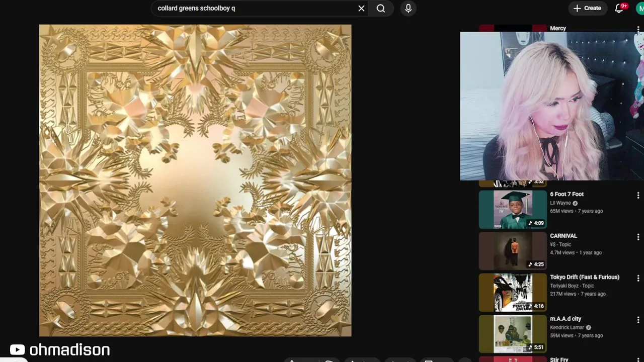Viewport: 644px width, 362px height.
Task: Click the magnifying glass search button
Action: [381, 8]
